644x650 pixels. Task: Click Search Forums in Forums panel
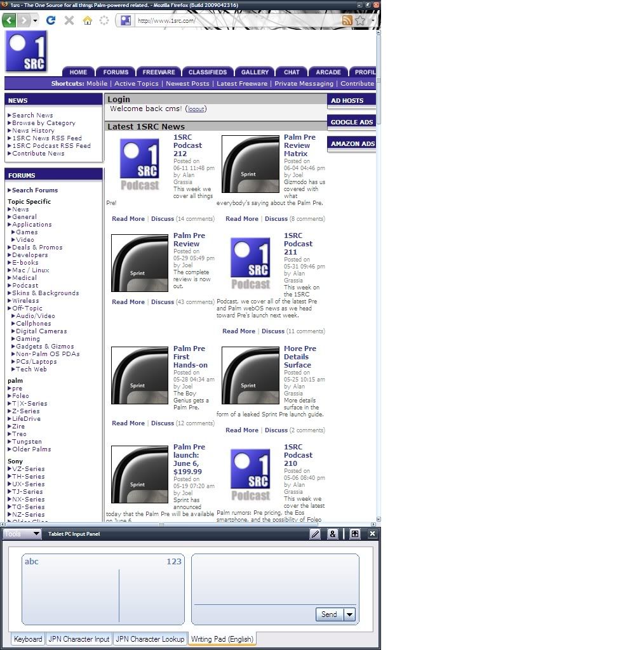(x=35, y=190)
